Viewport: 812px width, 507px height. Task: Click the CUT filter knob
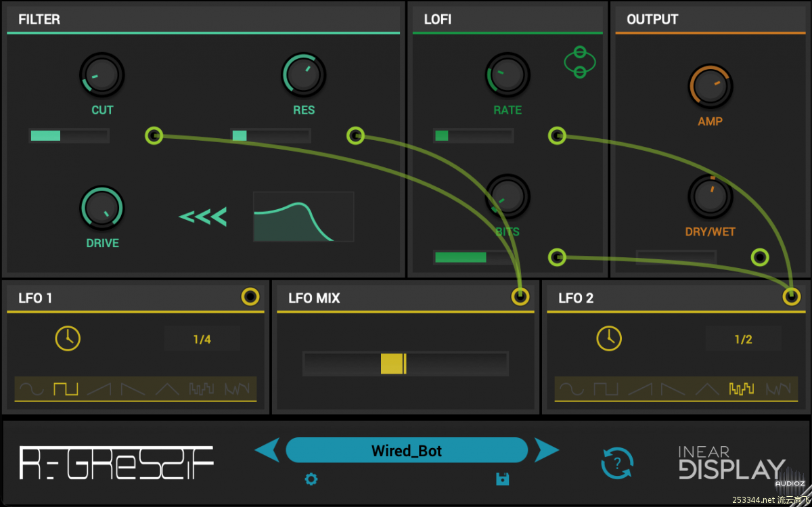pyautogui.click(x=102, y=75)
